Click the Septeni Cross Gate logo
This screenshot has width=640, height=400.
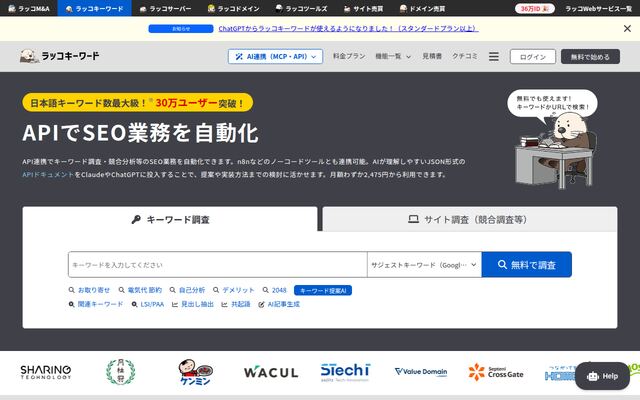[496, 372]
